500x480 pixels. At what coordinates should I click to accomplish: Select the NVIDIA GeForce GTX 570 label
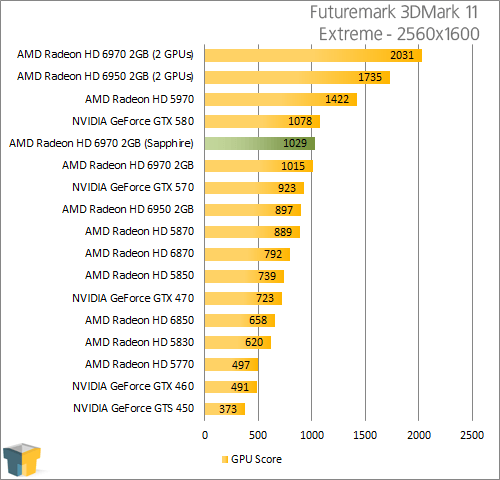tap(133, 187)
